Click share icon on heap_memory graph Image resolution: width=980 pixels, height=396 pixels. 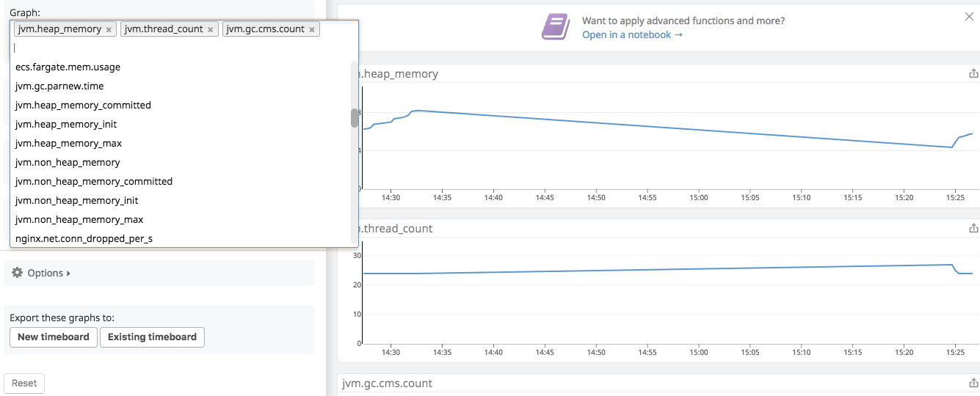pyautogui.click(x=973, y=73)
